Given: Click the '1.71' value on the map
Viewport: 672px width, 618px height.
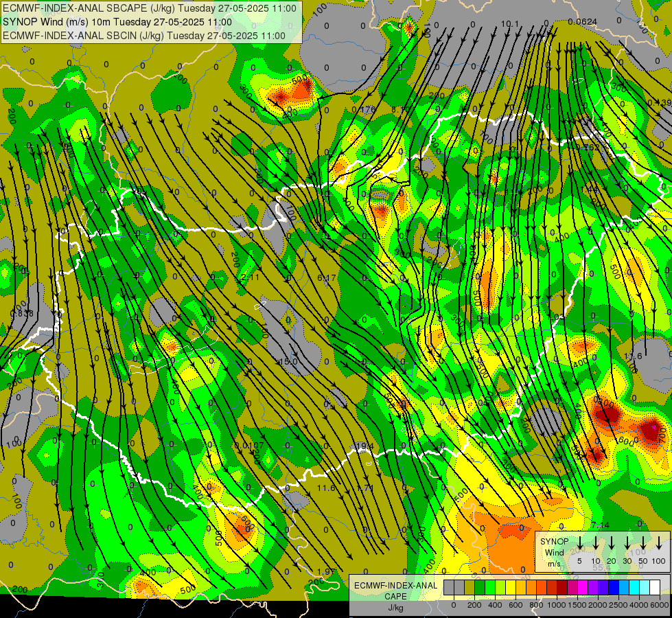Looking at the screenshot, I should coord(365,488).
